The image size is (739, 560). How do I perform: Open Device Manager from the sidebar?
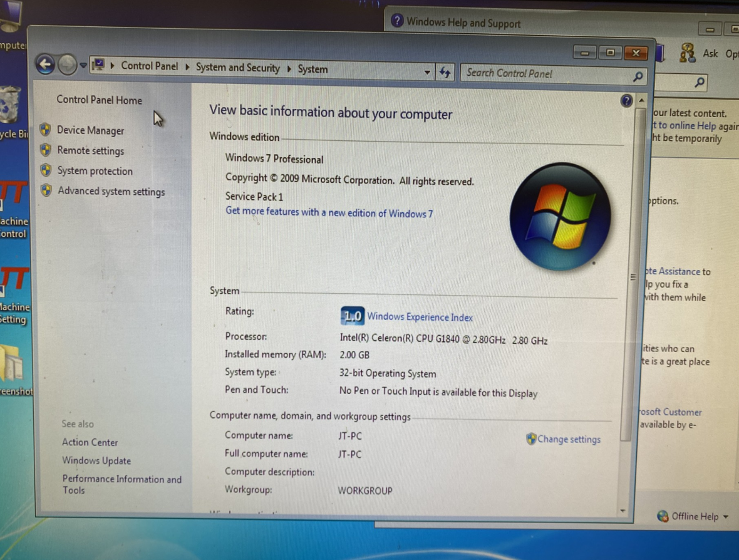click(90, 130)
